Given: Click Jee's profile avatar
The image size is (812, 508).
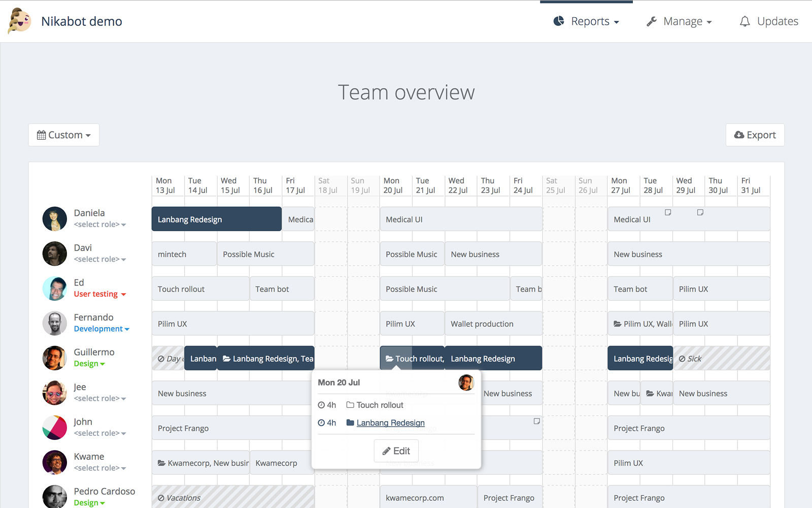Looking at the screenshot, I should 55,393.
